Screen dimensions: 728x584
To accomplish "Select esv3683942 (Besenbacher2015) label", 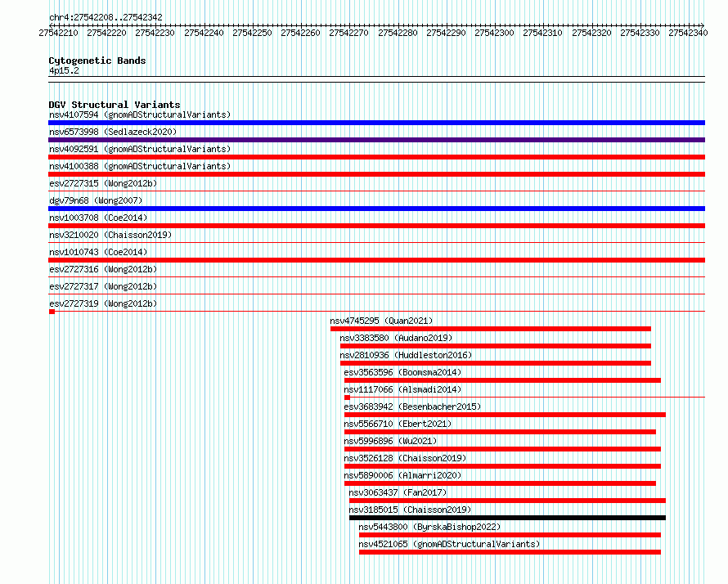I will 412,407.
